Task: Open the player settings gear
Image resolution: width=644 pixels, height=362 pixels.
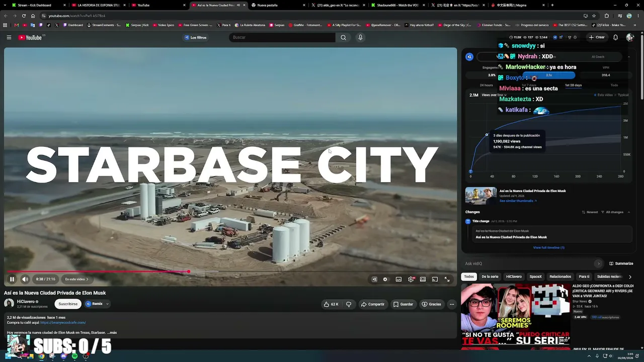Action: (411, 279)
